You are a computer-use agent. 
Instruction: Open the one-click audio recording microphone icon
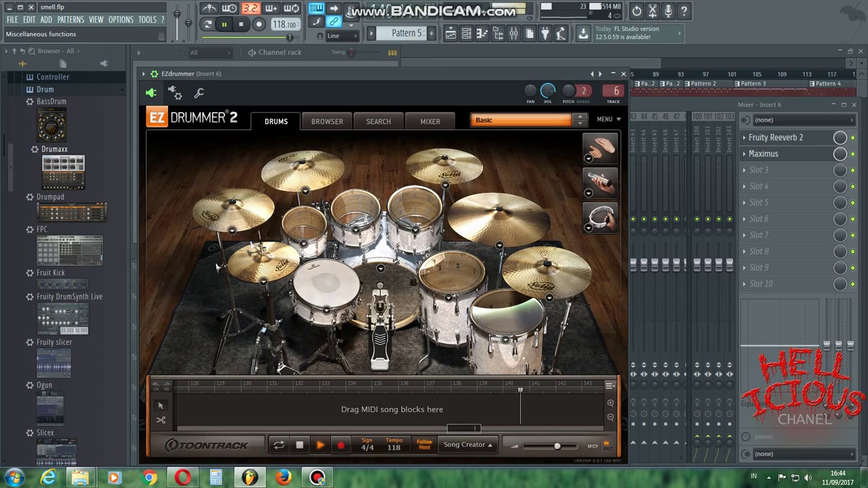(x=668, y=11)
